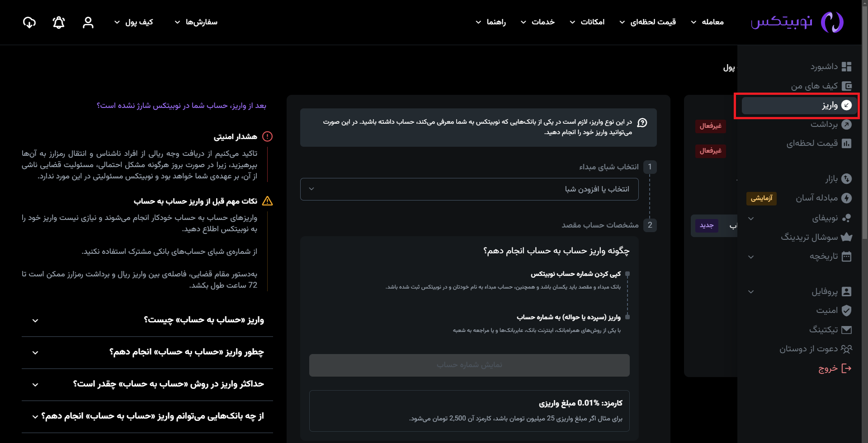Click the کارمزد: 0.01% مبلغ واریزی text
This screenshot has height=443, width=868.
coord(580,403)
